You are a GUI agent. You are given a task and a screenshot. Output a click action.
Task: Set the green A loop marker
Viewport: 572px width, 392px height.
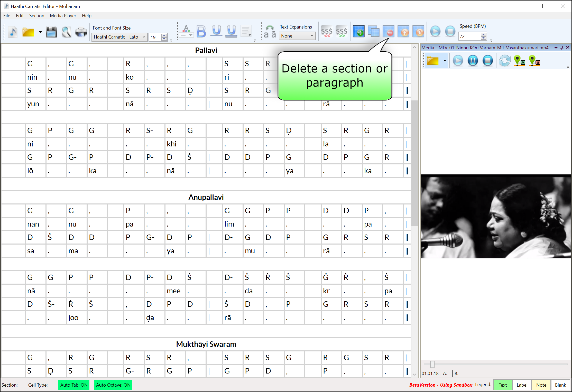click(519, 61)
